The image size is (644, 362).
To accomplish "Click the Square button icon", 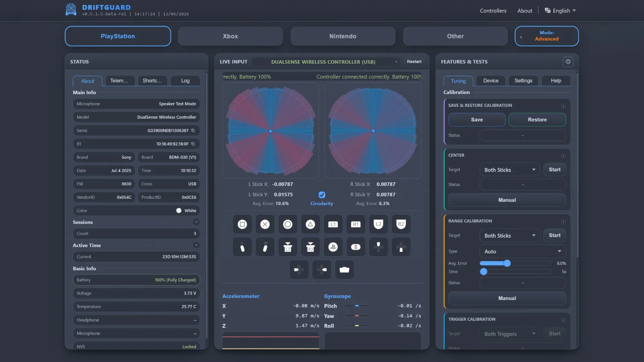I will point(242,224).
